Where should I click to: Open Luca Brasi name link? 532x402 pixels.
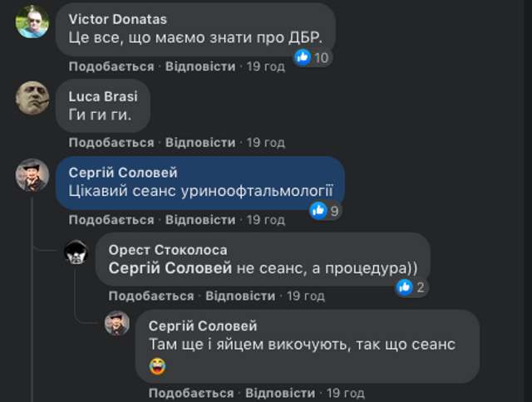103,96
